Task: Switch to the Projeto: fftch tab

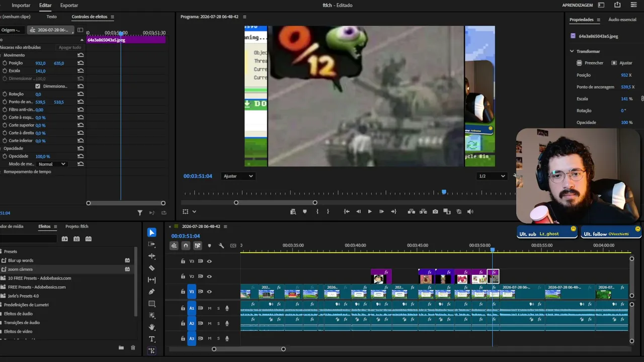Action: 77,227
